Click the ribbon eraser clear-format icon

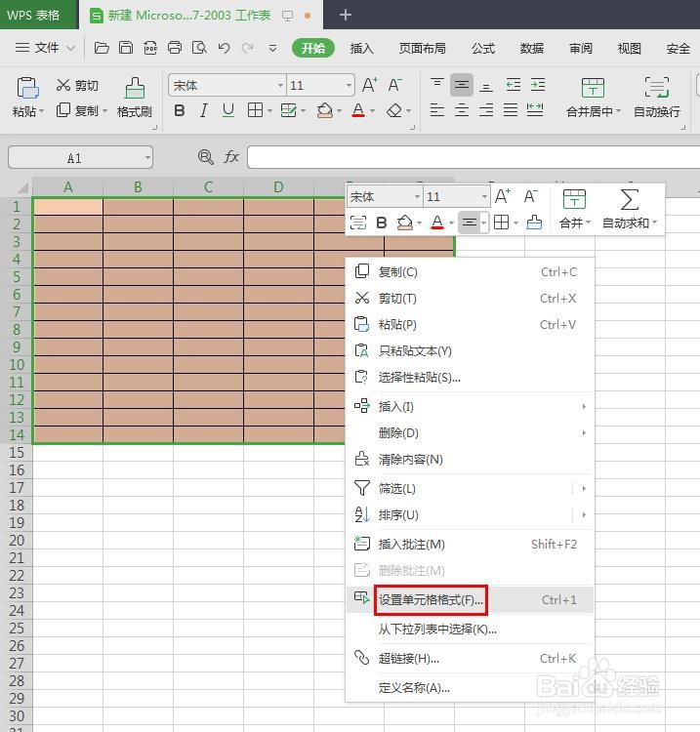click(x=394, y=110)
